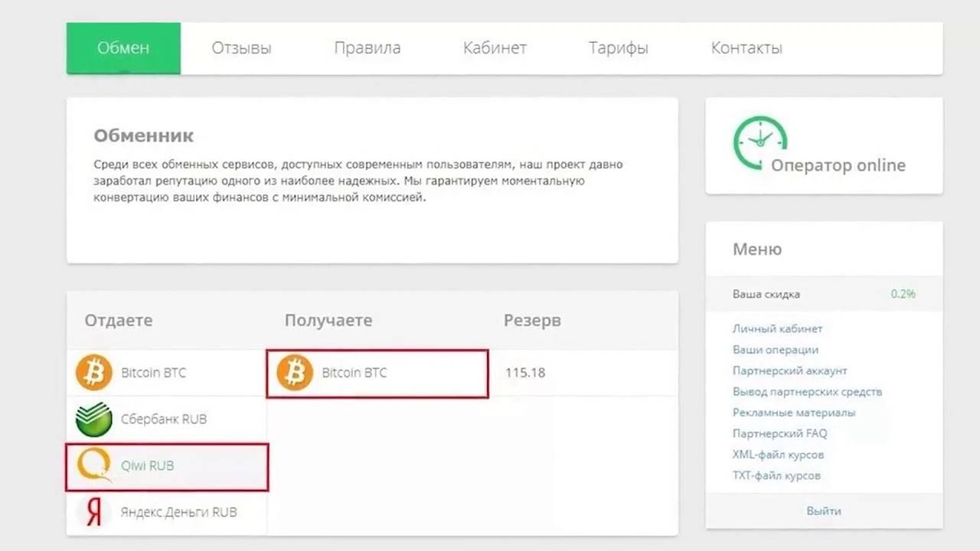Image resolution: width=980 pixels, height=551 pixels.
Task: Open XML-файл курсов link
Action: pyautogui.click(x=778, y=455)
